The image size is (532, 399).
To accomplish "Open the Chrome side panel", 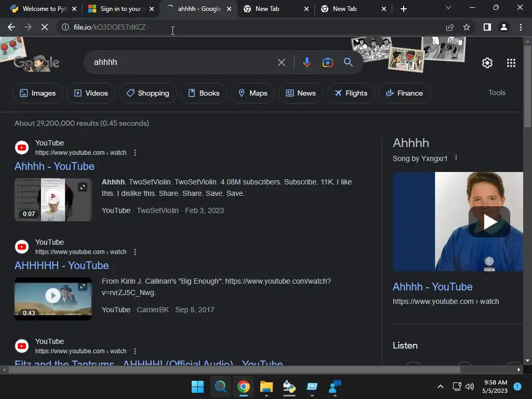I will (487, 27).
